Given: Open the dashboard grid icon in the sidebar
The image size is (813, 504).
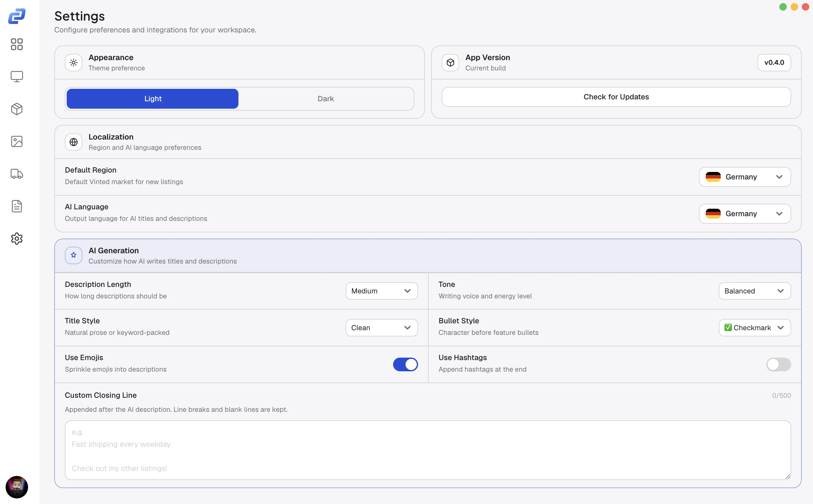Looking at the screenshot, I should (17, 44).
